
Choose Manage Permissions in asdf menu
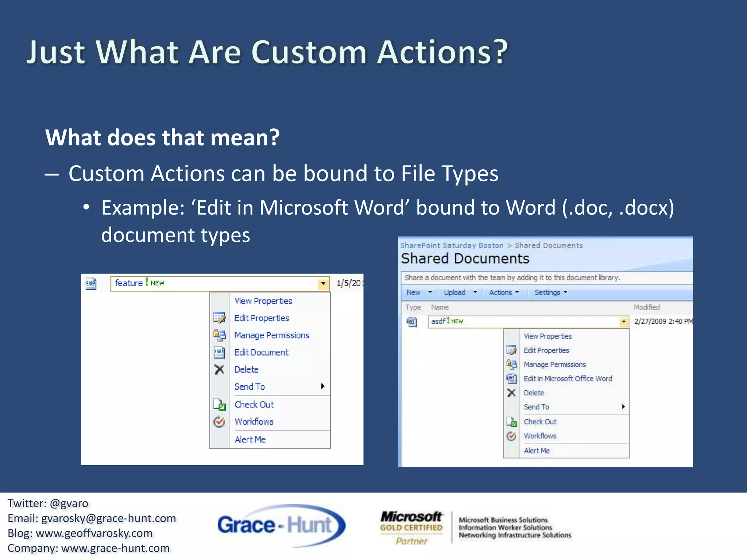click(x=554, y=365)
